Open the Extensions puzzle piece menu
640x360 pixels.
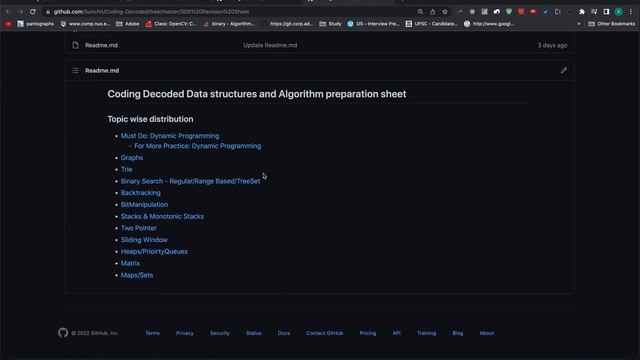[x=582, y=12]
